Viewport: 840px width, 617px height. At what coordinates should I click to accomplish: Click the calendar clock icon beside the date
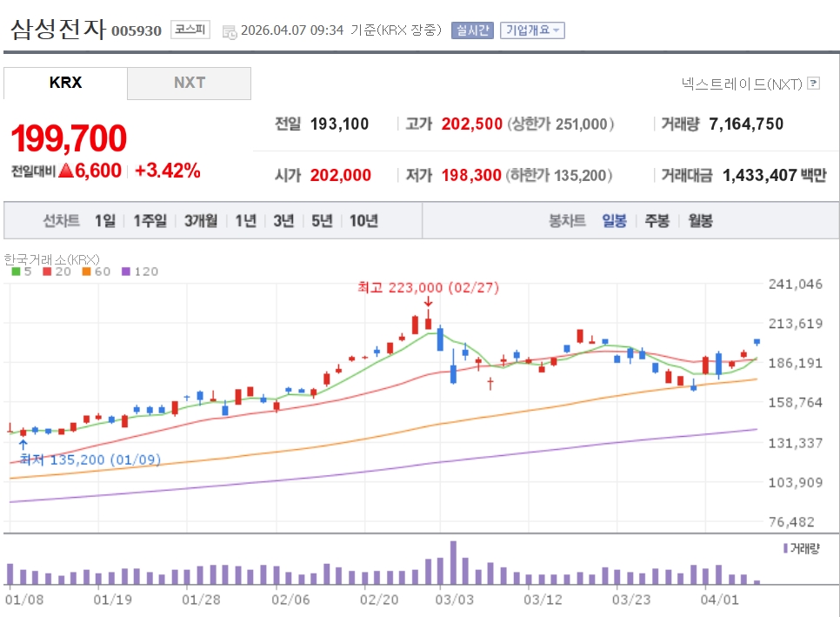click(x=230, y=31)
